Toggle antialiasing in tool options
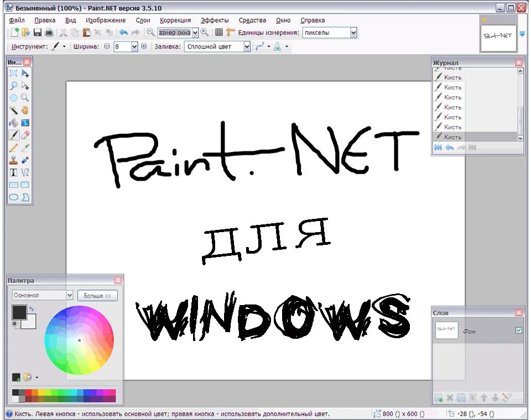Image resolution: width=531 pixels, height=420 pixels. tap(260, 46)
